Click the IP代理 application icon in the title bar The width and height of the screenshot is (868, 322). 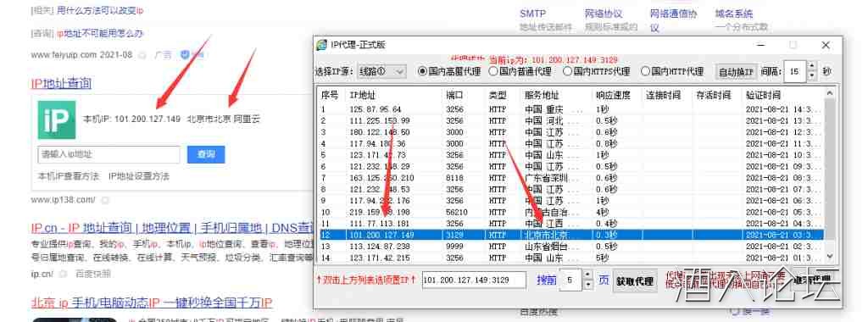(x=321, y=45)
